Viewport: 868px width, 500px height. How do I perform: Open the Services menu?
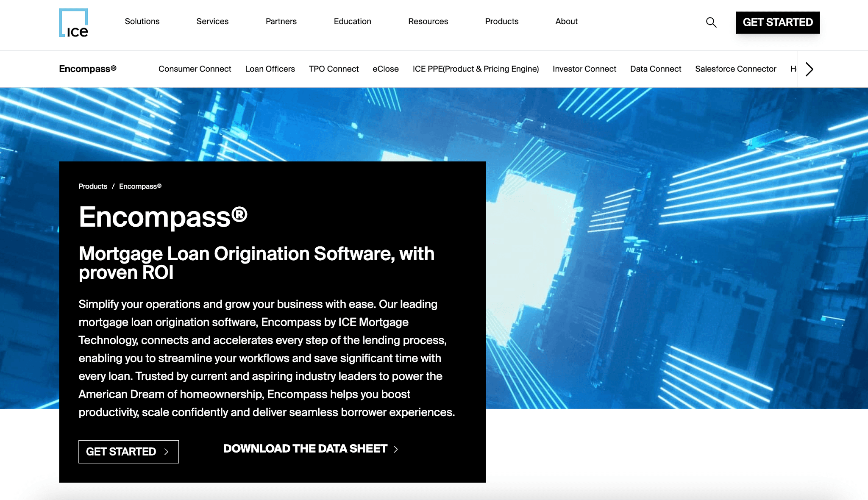point(212,21)
